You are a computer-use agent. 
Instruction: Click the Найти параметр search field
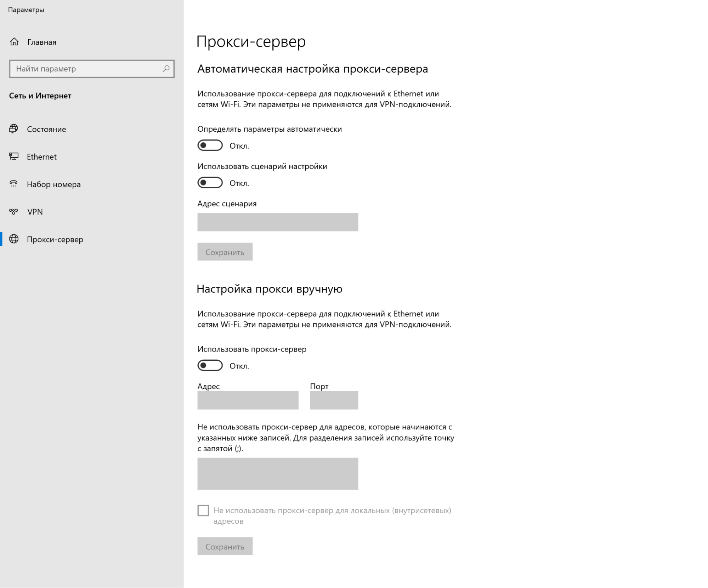[x=92, y=69]
